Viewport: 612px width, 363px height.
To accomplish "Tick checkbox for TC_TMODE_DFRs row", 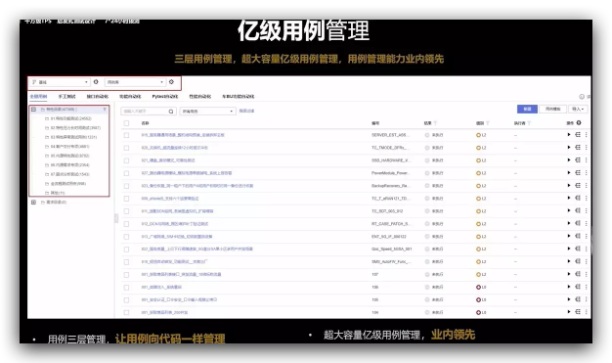I will tap(126, 148).
